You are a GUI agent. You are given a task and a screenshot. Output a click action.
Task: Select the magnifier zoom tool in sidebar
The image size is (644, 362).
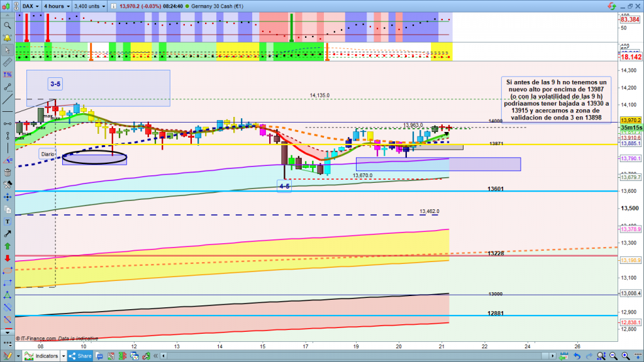click(8, 26)
